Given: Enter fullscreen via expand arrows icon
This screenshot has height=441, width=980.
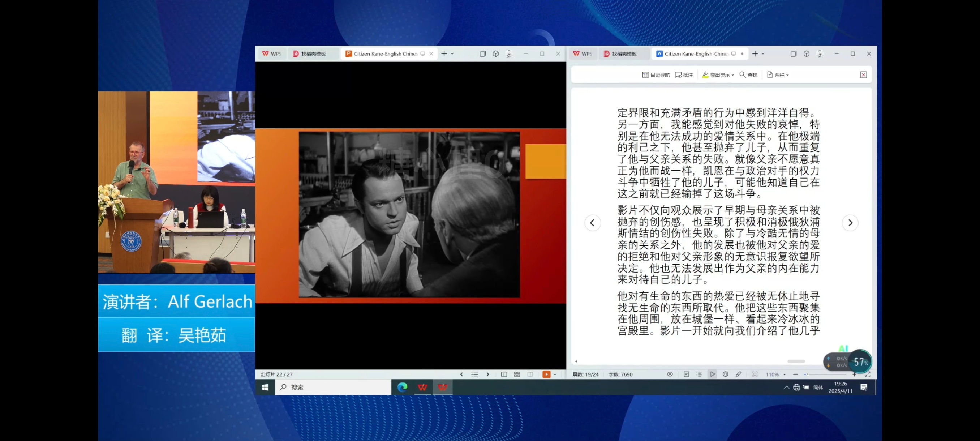Looking at the screenshot, I should point(868,374).
